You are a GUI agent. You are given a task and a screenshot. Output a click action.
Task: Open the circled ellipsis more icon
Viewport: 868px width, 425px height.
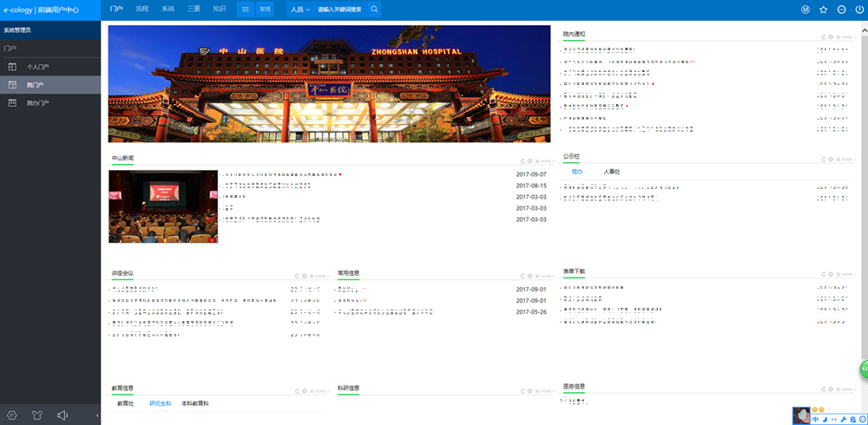click(841, 10)
